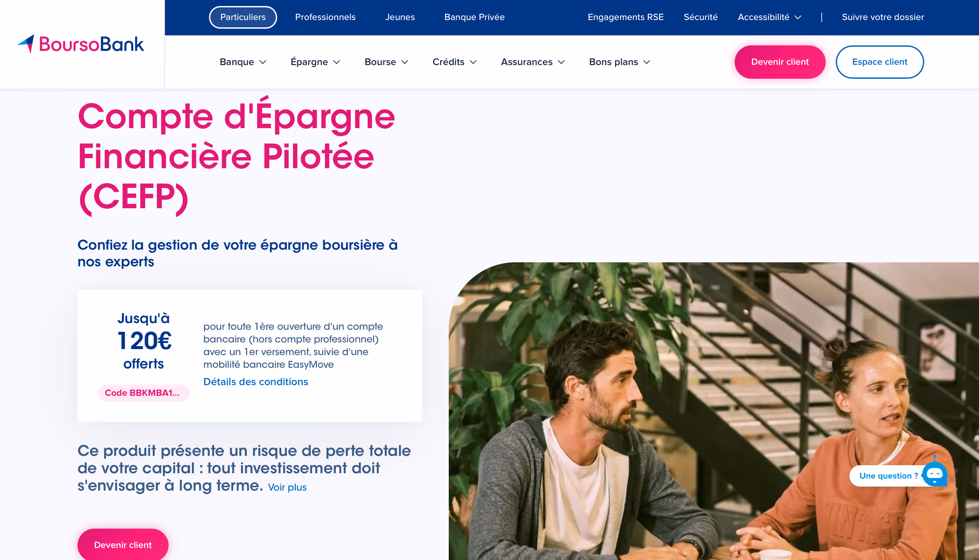
Task: Expand the Banque dropdown menu
Action: 243,62
